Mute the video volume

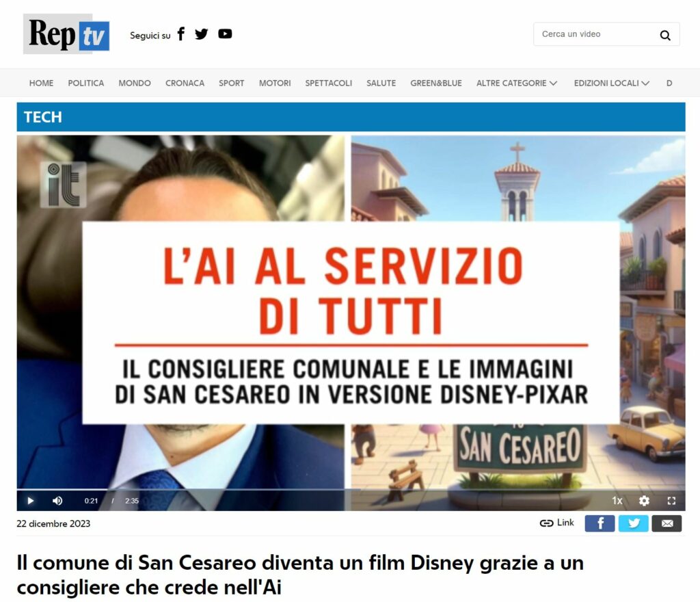coord(57,501)
